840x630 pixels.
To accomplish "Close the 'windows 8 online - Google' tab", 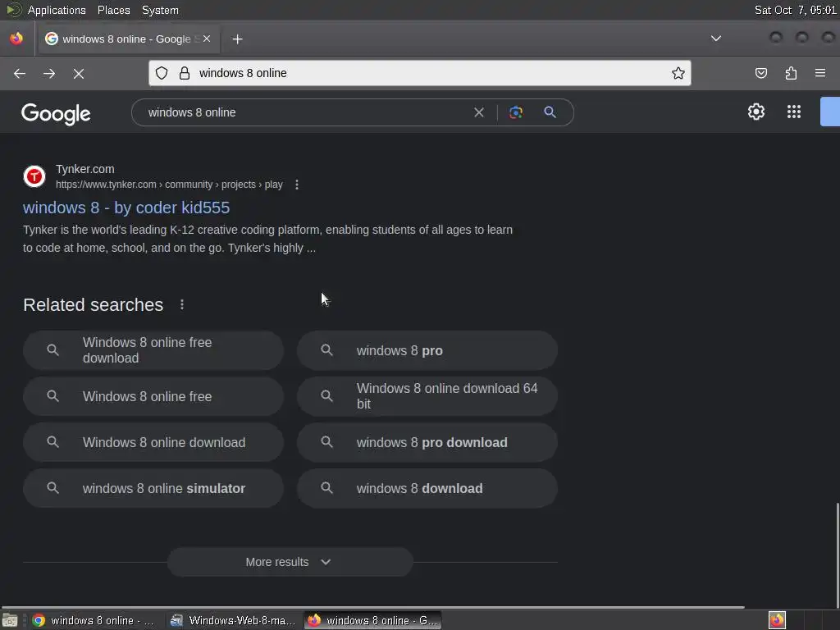I will click(x=207, y=39).
